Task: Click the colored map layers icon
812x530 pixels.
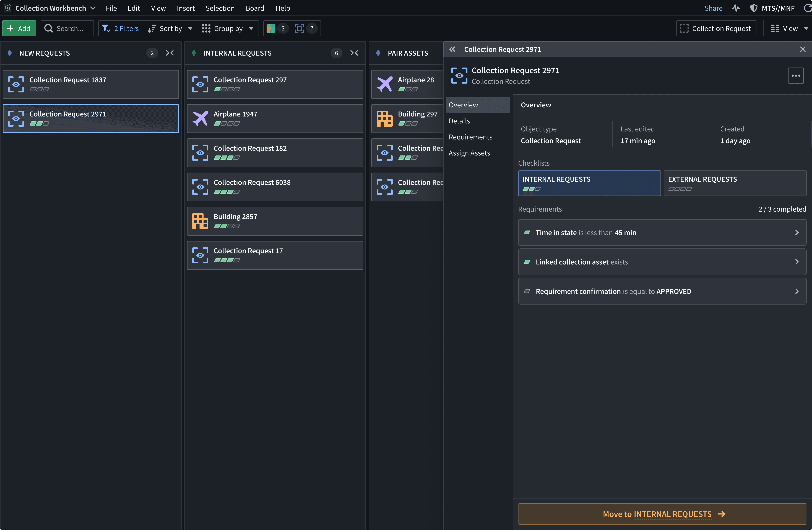Action: click(x=271, y=28)
